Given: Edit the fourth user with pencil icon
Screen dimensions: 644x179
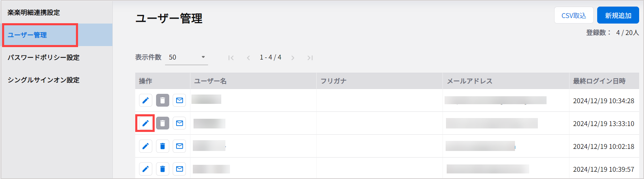Looking at the screenshot, I should click(146, 169).
